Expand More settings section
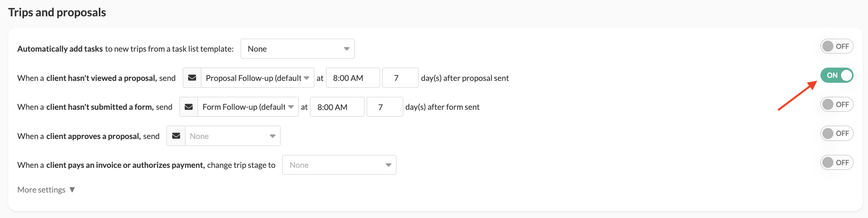Screen dimensions: 868x218 click(x=42, y=190)
